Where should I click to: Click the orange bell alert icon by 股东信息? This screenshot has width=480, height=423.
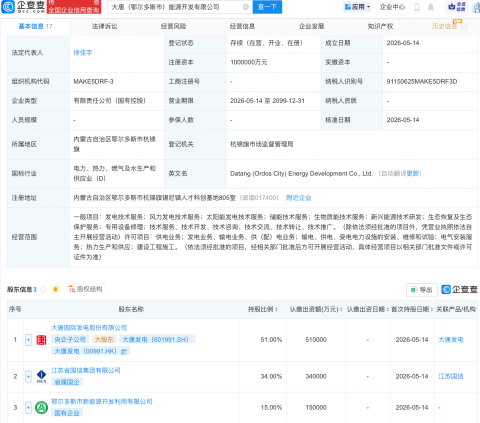coord(55,289)
